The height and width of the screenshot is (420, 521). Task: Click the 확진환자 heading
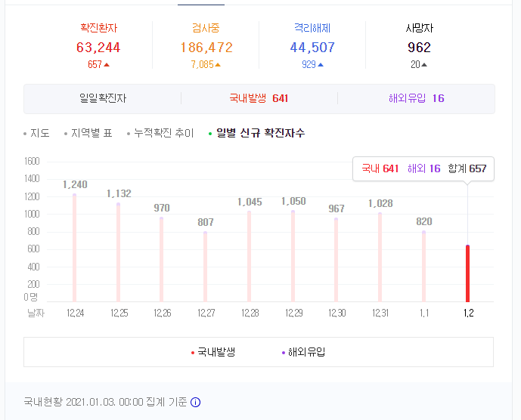(99, 28)
